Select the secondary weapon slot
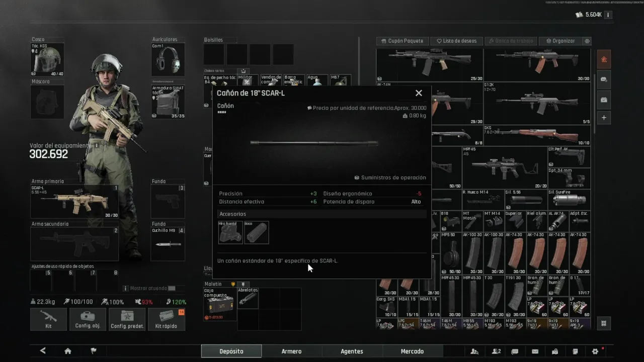Viewport: 644px width, 362px height. pos(74,244)
